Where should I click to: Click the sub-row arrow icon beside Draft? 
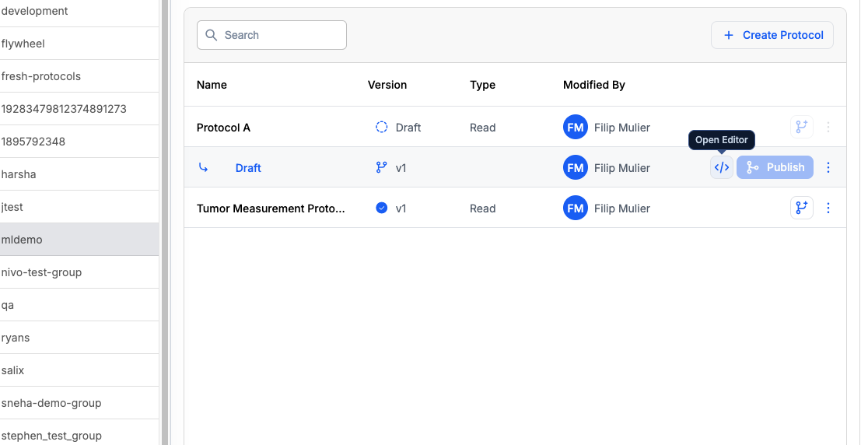tap(203, 167)
